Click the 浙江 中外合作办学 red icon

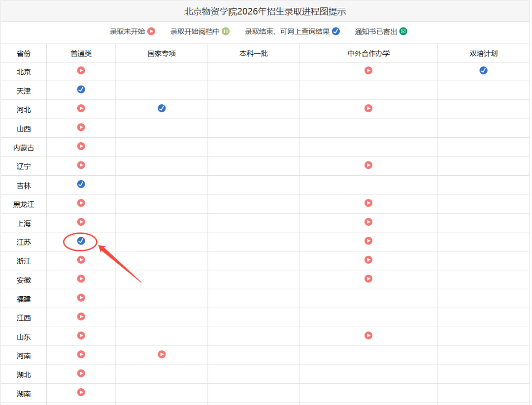tap(368, 260)
